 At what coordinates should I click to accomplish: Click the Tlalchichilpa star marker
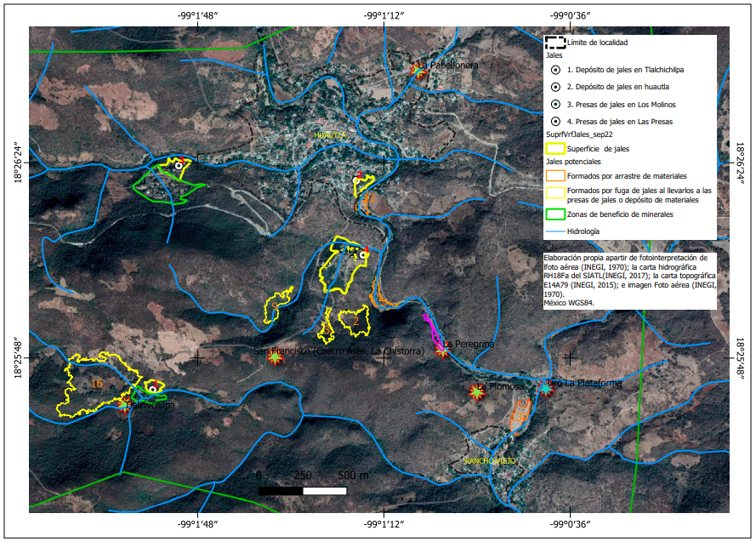point(125,408)
